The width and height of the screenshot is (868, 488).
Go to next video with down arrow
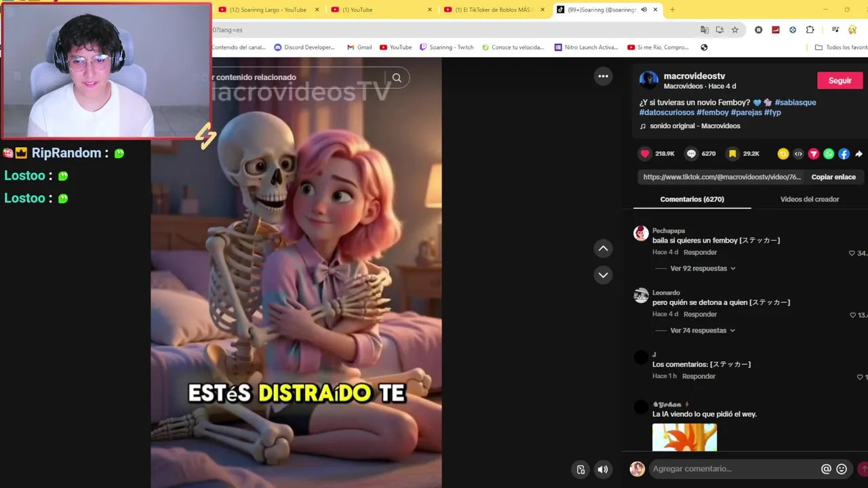(x=603, y=274)
